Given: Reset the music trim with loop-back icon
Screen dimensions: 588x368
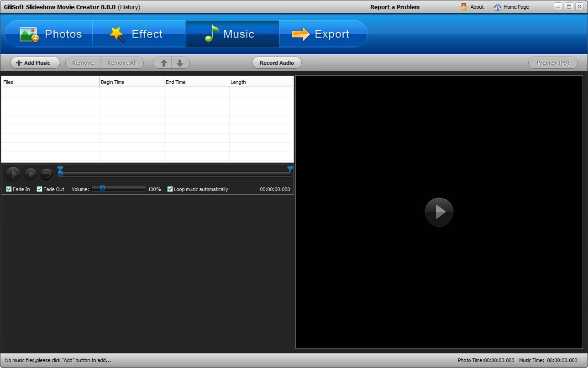Looking at the screenshot, I should click(47, 174).
